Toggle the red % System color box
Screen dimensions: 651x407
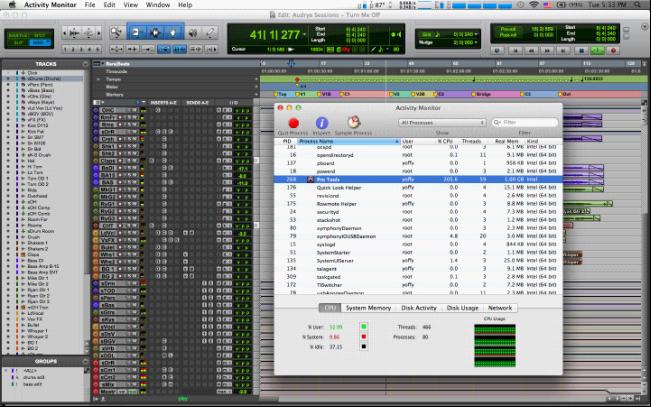pos(364,337)
